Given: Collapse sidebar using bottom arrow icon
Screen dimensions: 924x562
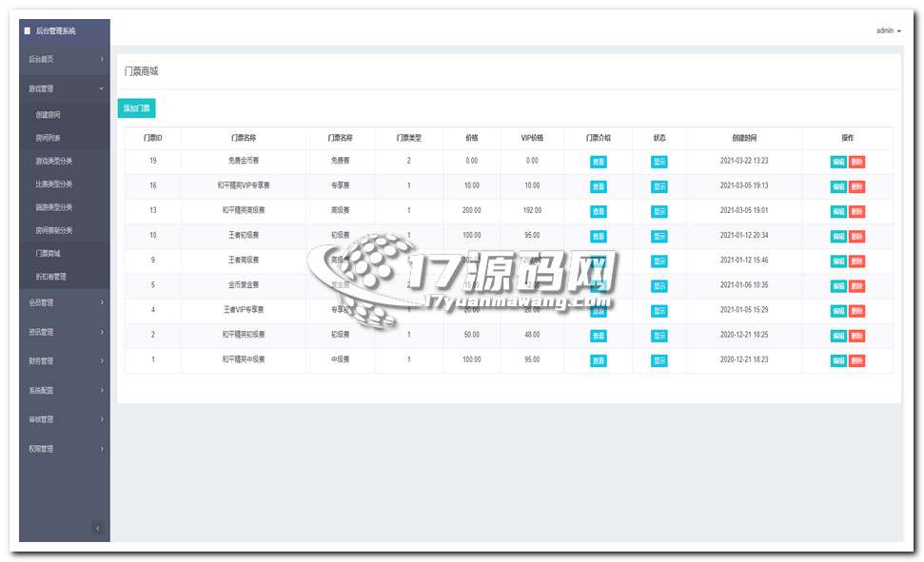Looking at the screenshot, I should click(97, 528).
